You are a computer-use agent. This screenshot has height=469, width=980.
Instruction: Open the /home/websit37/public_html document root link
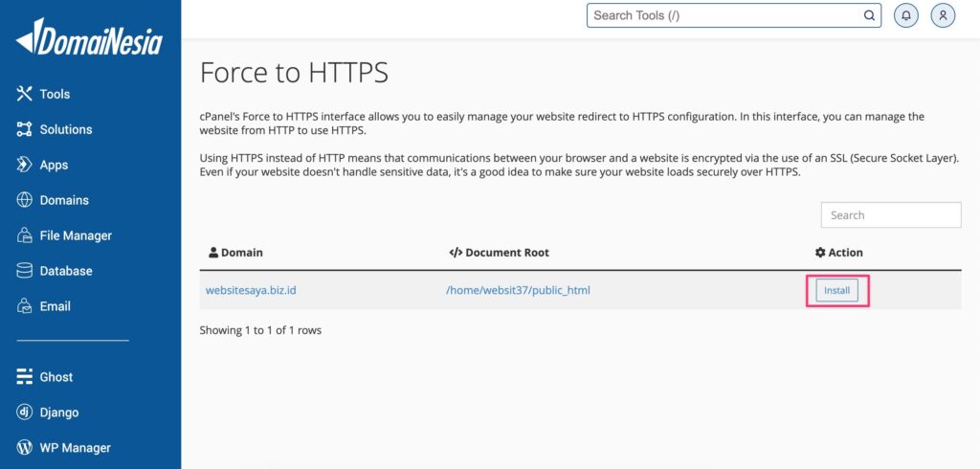[x=518, y=290]
